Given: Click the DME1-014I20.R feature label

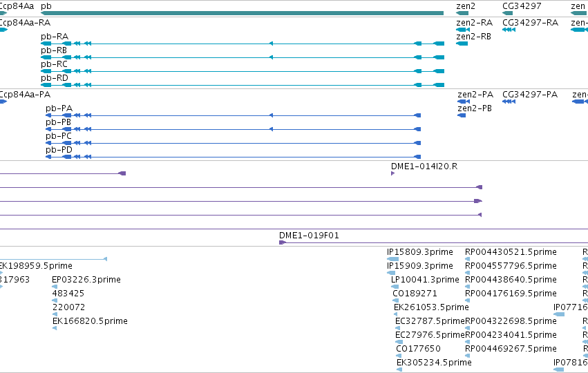Looking at the screenshot, I should click(424, 166).
